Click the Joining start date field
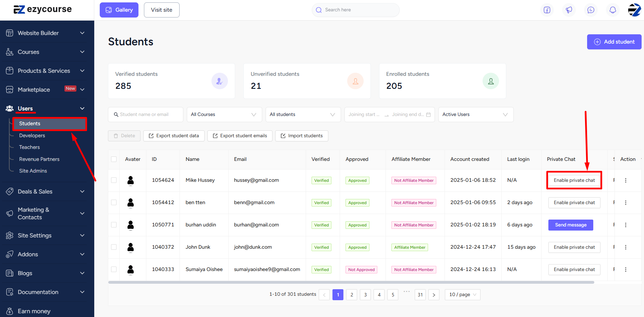Image resolution: width=644 pixels, height=317 pixels. pos(364,115)
